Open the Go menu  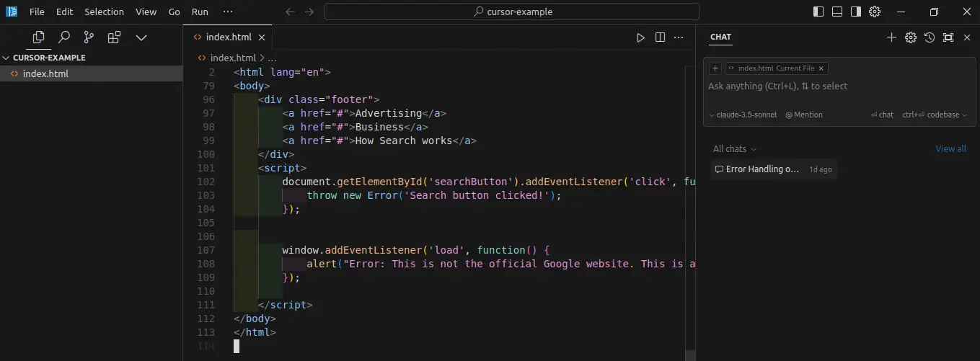(174, 12)
